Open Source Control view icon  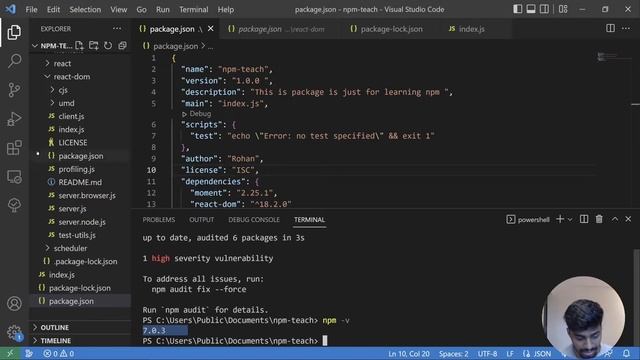point(14,90)
